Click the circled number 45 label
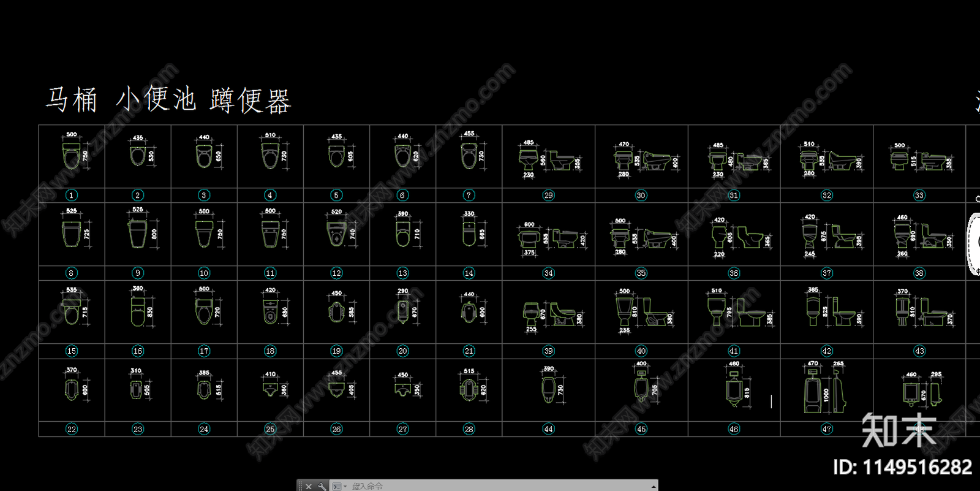 [x=641, y=429]
